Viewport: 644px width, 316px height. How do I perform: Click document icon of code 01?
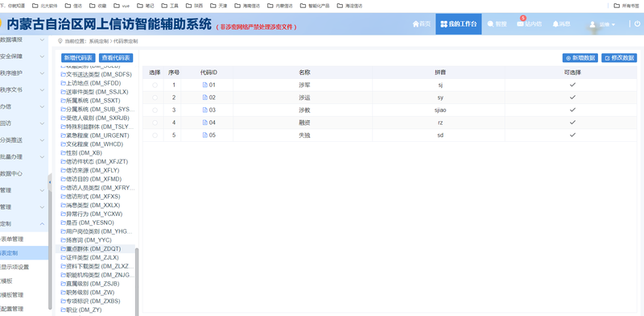click(x=205, y=85)
